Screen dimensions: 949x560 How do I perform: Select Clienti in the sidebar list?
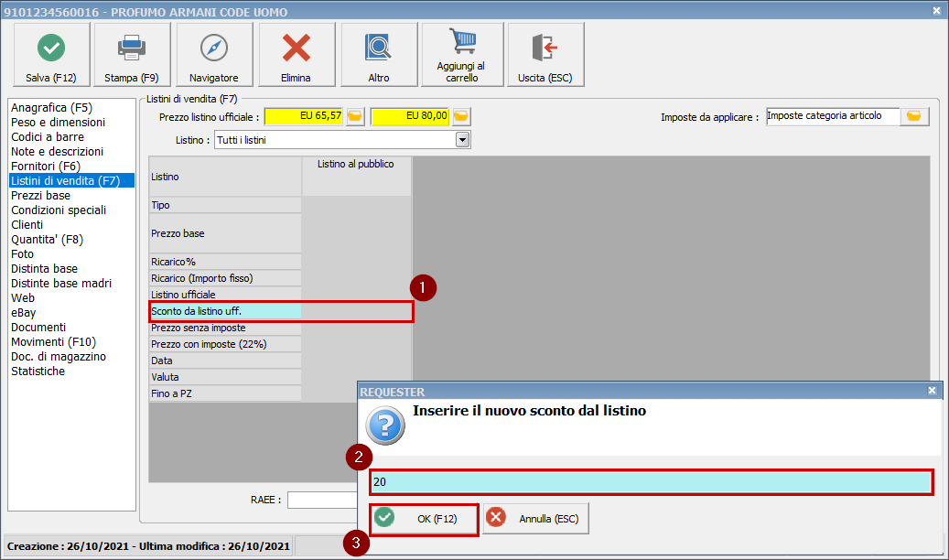[x=27, y=224]
